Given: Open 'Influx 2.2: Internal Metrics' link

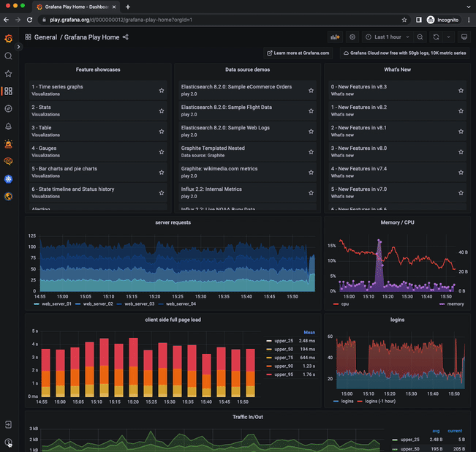Looking at the screenshot, I should pyautogui.click(x=211, y=189).
